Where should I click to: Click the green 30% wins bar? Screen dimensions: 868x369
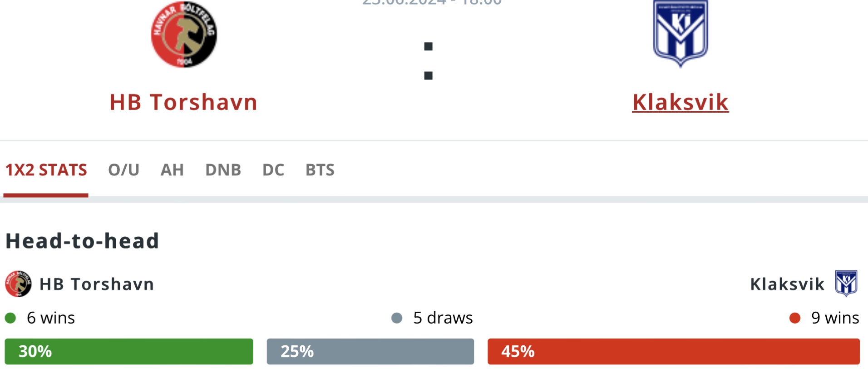click(x=129, y=351)
